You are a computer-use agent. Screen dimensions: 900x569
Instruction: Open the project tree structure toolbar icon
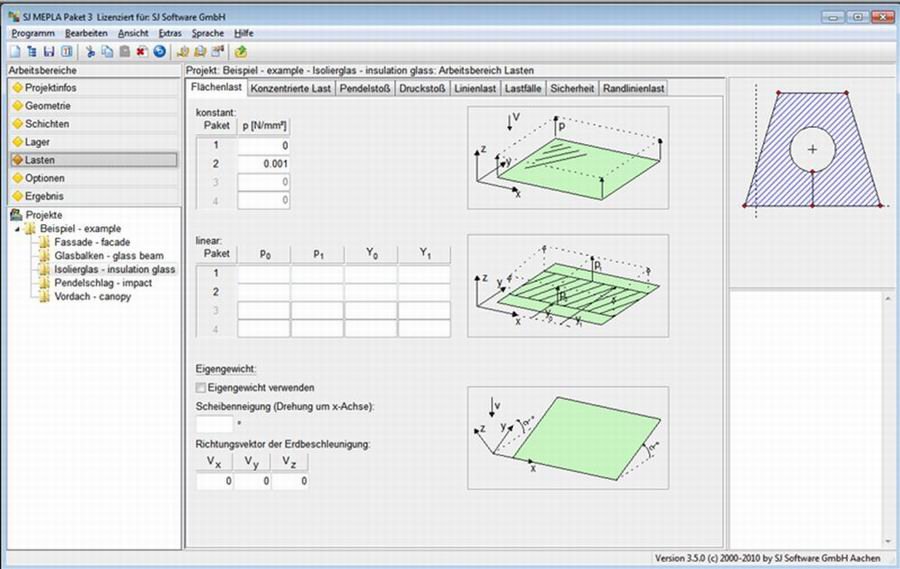[32, 52]
